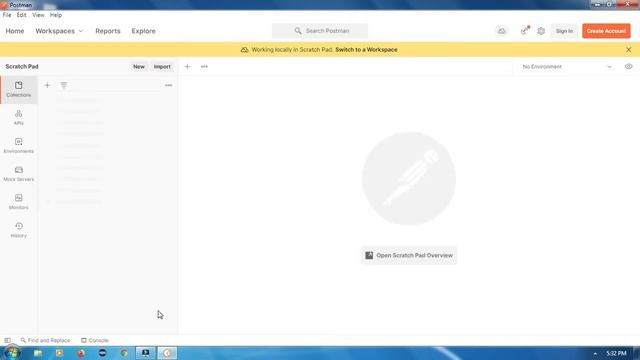Open the History sidebar tab
Viewport: 640px width, 360px height.
[18, 230]
